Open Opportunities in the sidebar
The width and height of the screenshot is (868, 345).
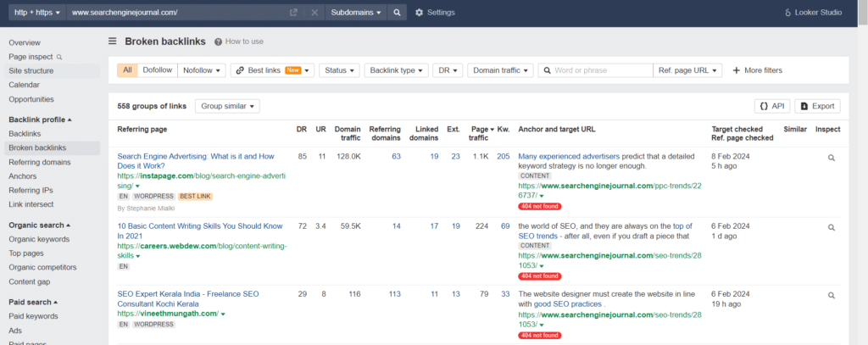(31, 99)
